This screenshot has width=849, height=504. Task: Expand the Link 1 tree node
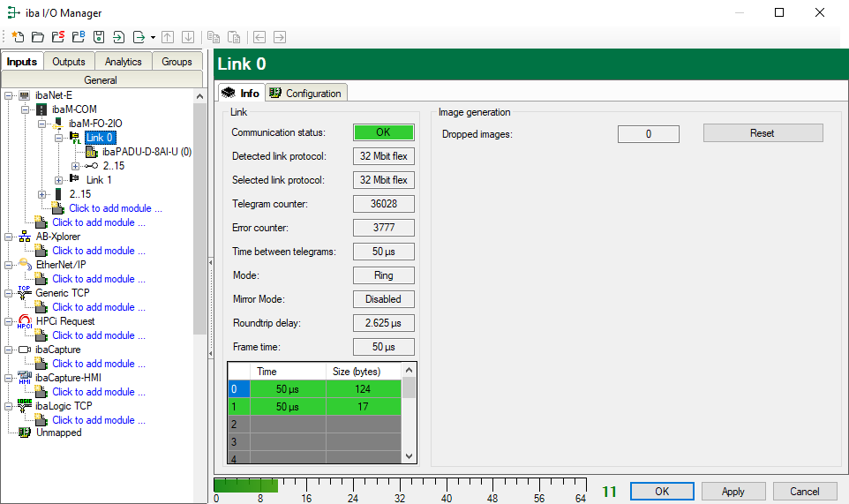point(59,180)
